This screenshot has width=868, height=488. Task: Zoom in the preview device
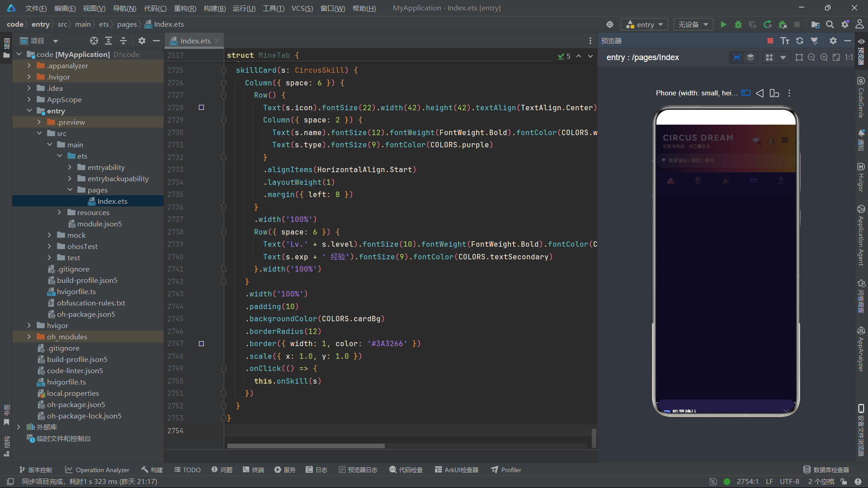coord(824,57)
